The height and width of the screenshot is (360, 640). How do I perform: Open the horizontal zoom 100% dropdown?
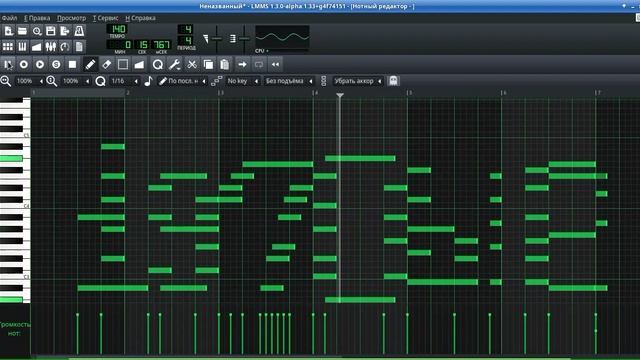point(29,81)
